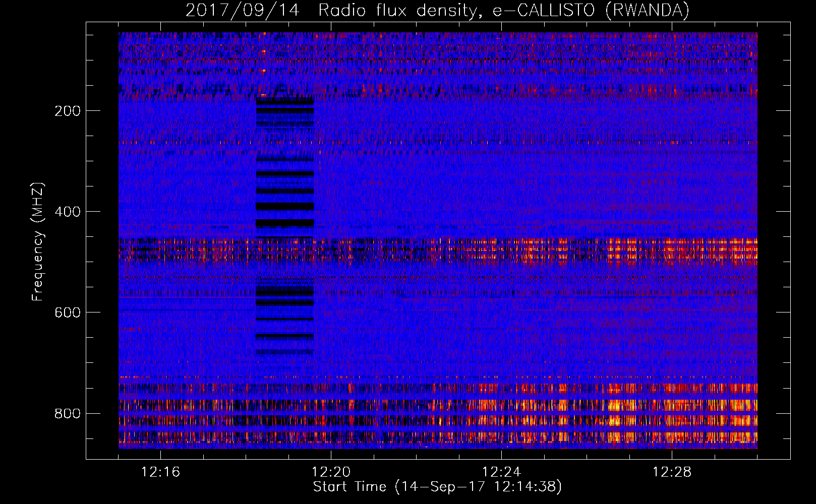The image size is (816, 504).
Task: Click the plot title '2017/09/14 Radio flux density, e-CALLISTO (RWANDA)'
Action: coord(437,11)
